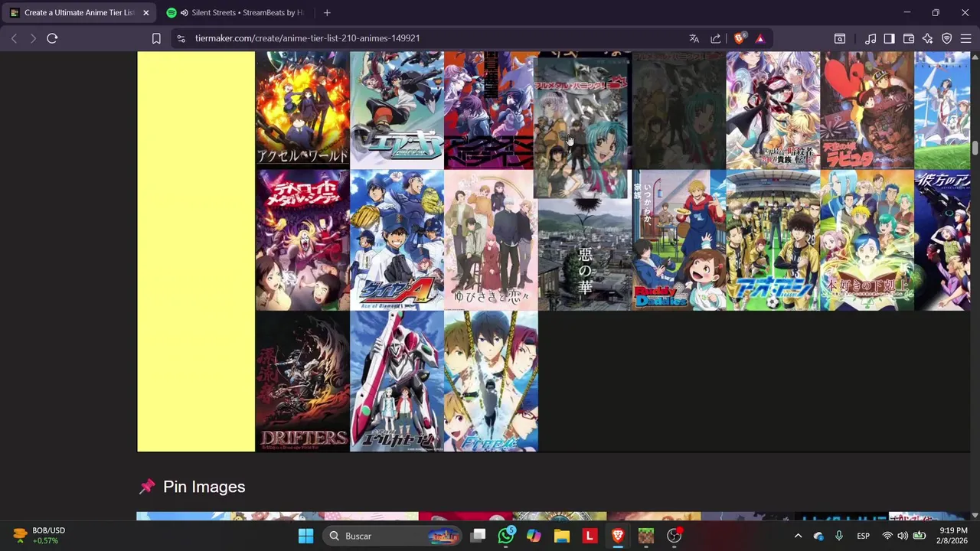The image size is (980, 551).
Task: Select the Ace of Diamond baseball poster
Action: point(397,240)
